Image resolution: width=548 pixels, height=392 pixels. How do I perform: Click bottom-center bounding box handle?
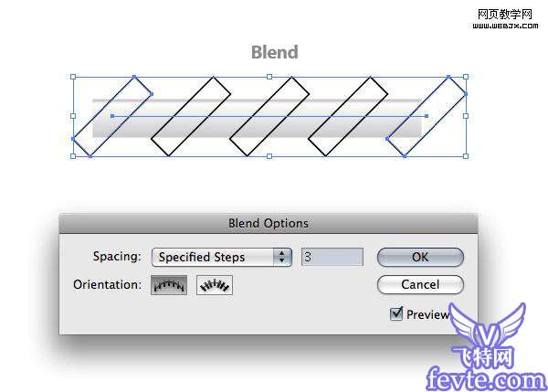(x=269, y=156)
